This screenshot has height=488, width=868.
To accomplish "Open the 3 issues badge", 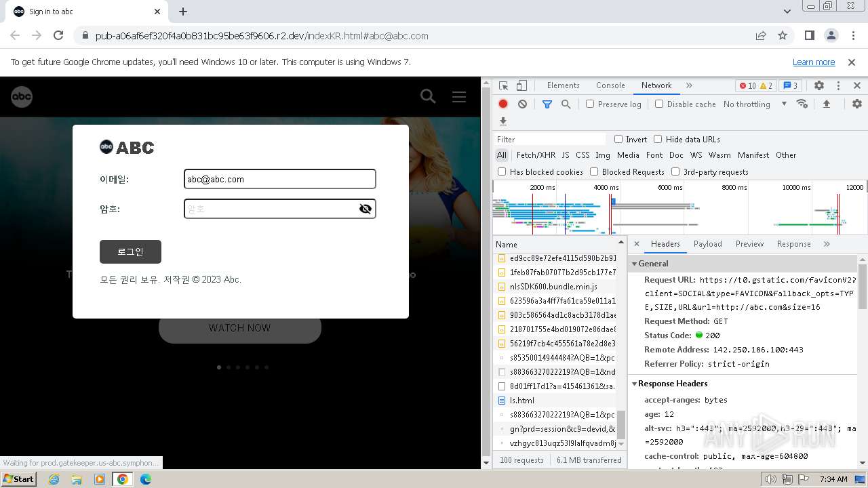I will click(x=790, y=85).
